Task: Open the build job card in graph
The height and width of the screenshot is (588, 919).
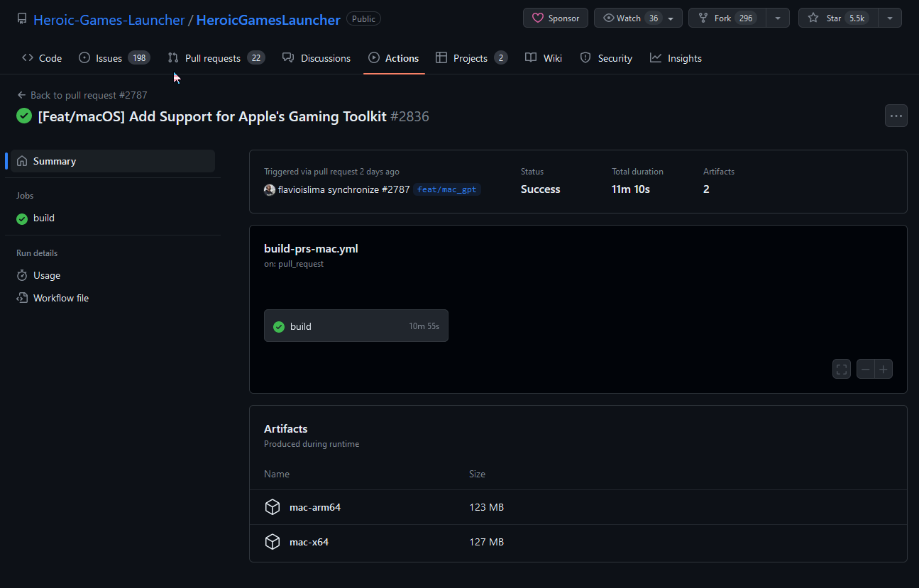Action: [356, 326]
